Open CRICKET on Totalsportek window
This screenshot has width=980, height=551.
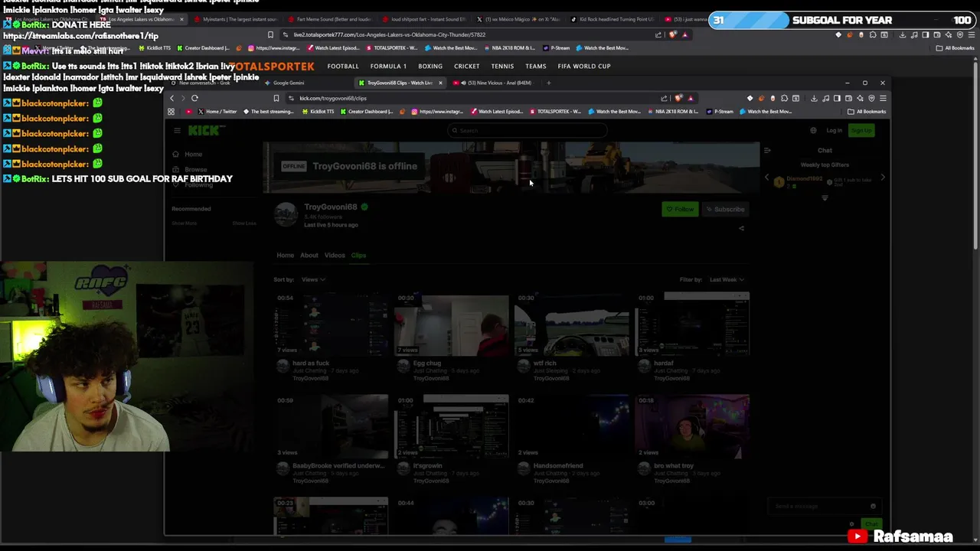[466, 66]
